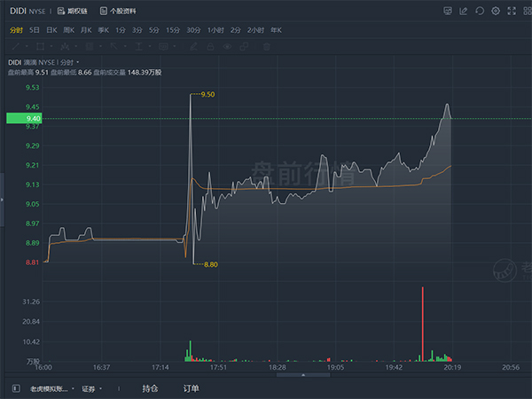Expand the line tool dropdown arrow

(27, 46)
